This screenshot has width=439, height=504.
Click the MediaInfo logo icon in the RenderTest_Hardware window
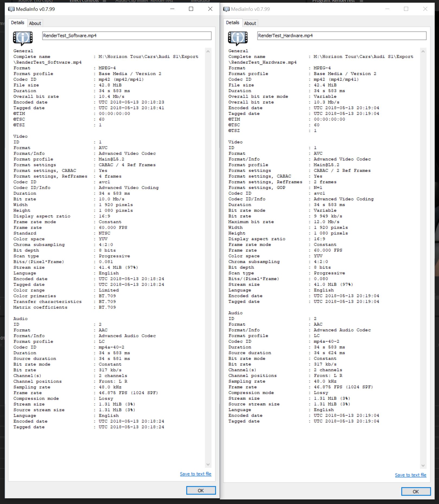(238, 38)
